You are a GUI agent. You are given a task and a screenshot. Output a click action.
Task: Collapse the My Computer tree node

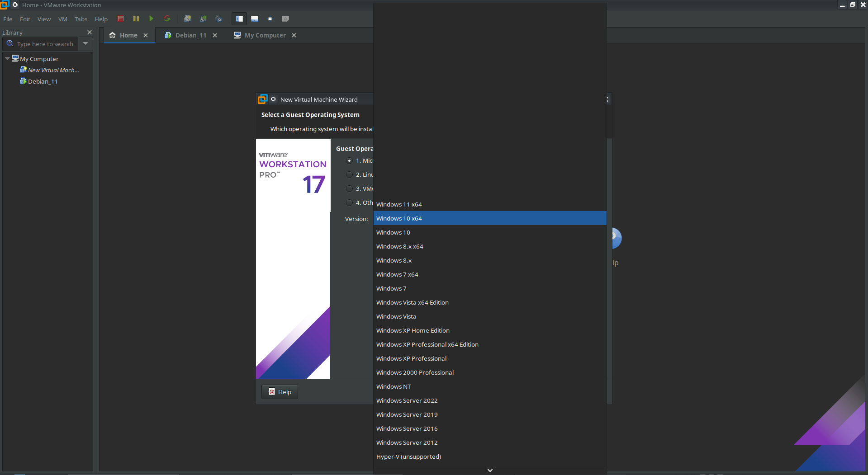point(7,59)
